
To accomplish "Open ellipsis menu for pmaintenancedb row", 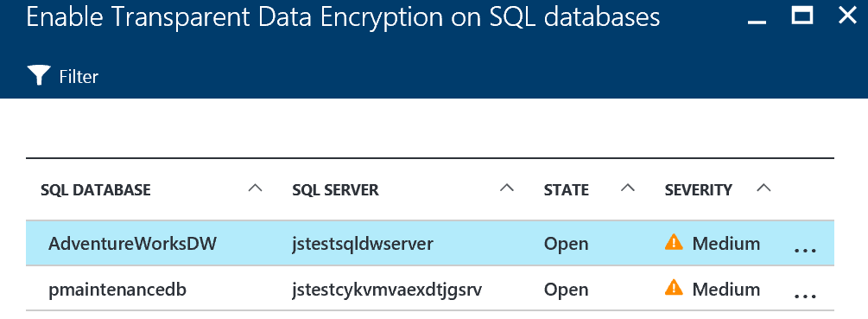I will [x=805, y=297].
